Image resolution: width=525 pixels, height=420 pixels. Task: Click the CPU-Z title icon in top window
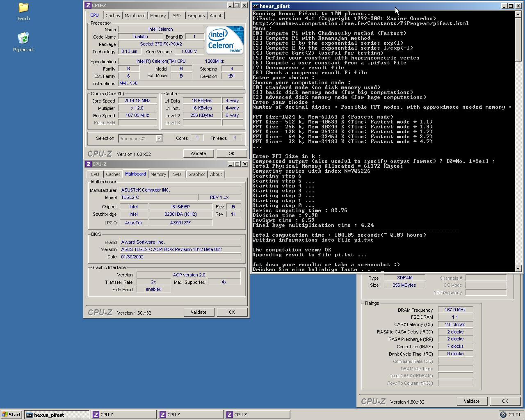pos(88,5)
